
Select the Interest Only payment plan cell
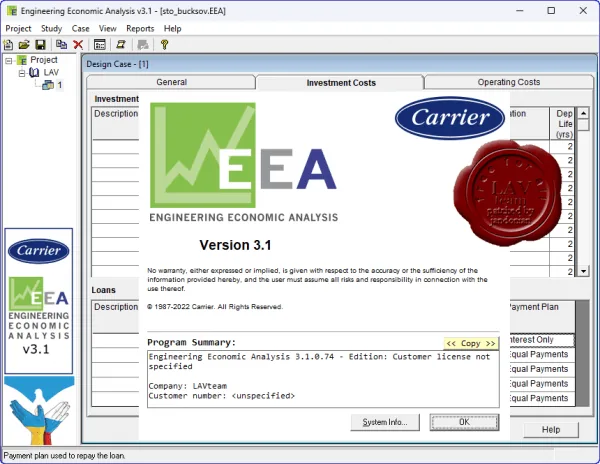tap(541, 340)
